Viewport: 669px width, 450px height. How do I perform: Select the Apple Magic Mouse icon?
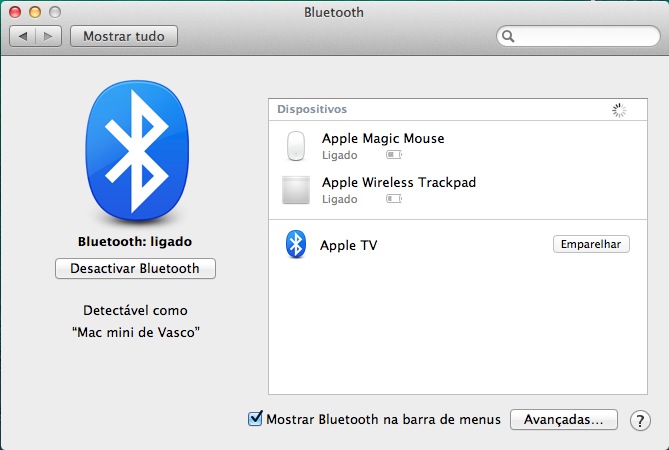coord(296,146)
